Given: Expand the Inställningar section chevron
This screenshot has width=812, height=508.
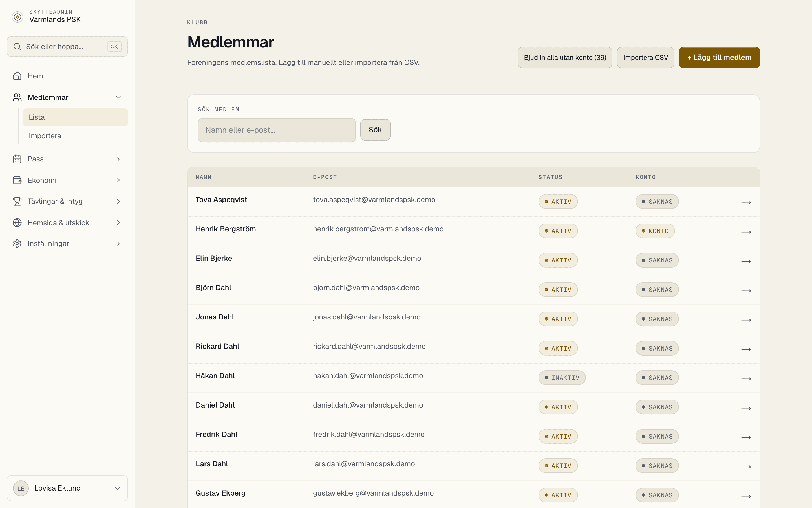Looking at the screenshot, I should [x=118, y=244].
